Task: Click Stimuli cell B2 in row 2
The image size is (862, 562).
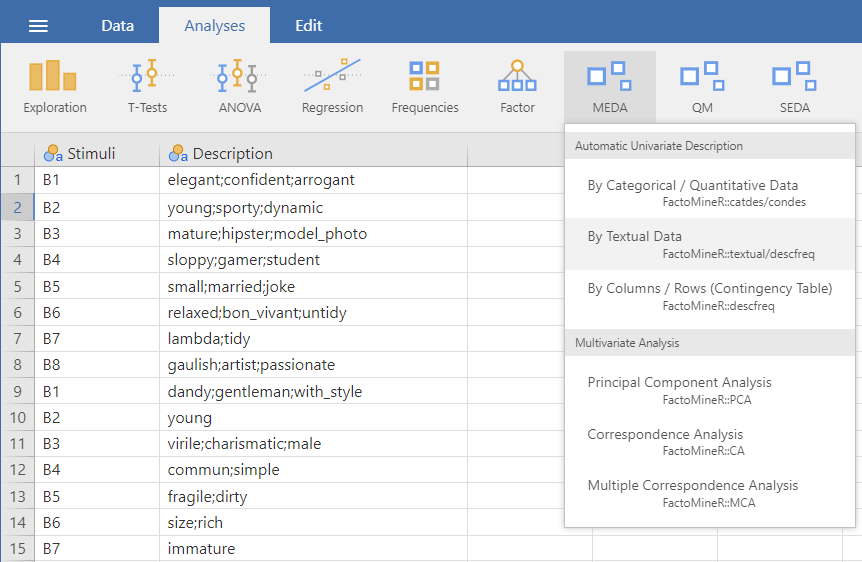Action: (x=97, y=207)
